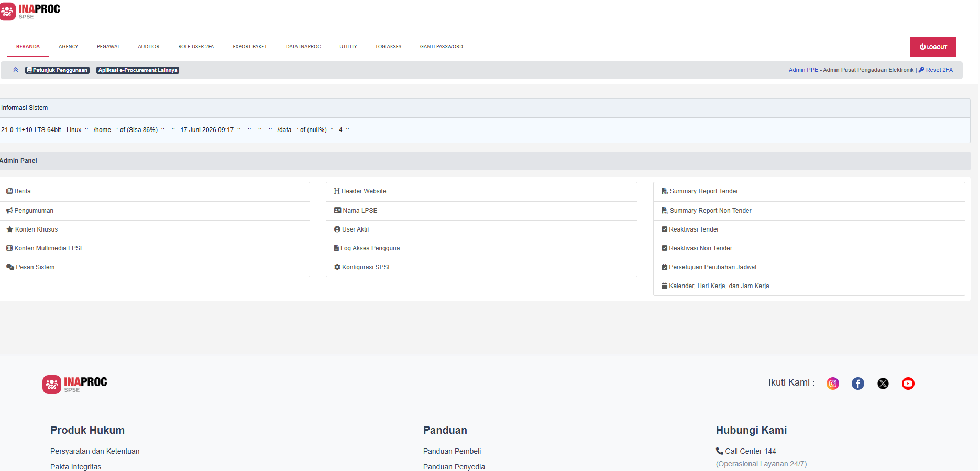Open Aplikasi e-Procurement Lainnya dropdown
Screen dimensions: 980x471
138,70
